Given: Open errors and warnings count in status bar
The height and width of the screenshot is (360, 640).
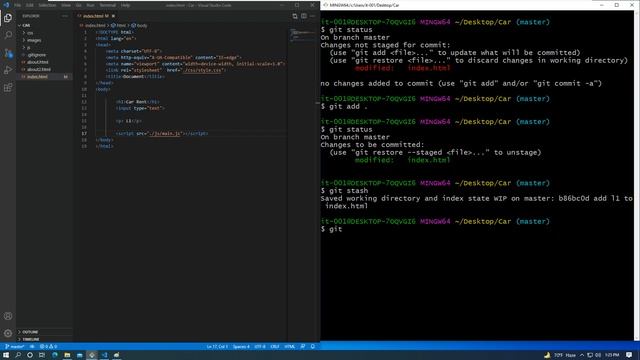Looking at the screenshot, I should [48, 347].
